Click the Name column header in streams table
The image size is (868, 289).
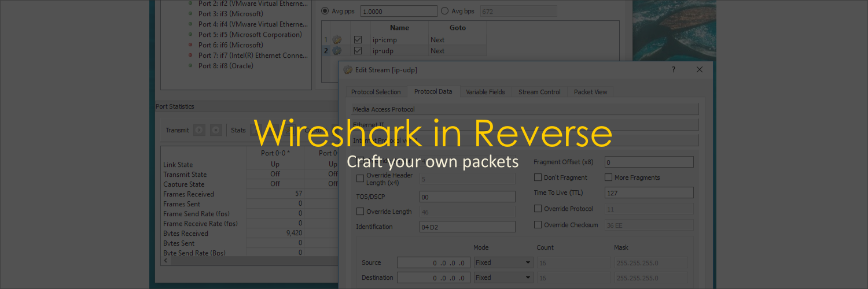(x=399, y=28)
